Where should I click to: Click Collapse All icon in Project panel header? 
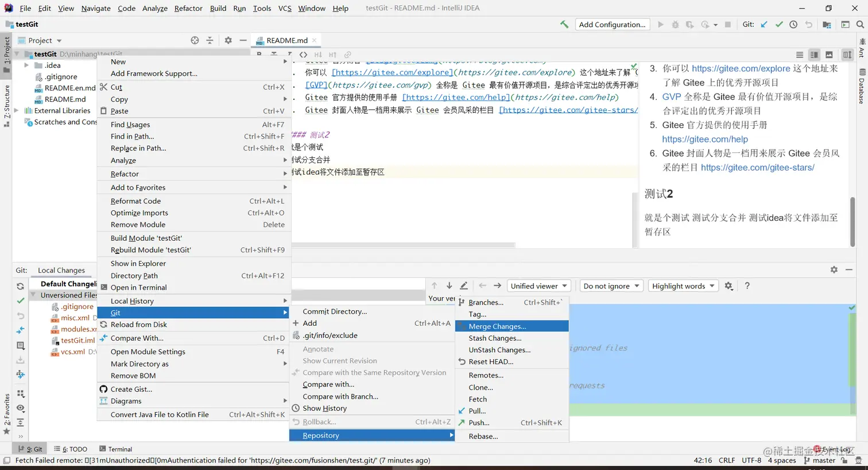click(x=210, y=40)
